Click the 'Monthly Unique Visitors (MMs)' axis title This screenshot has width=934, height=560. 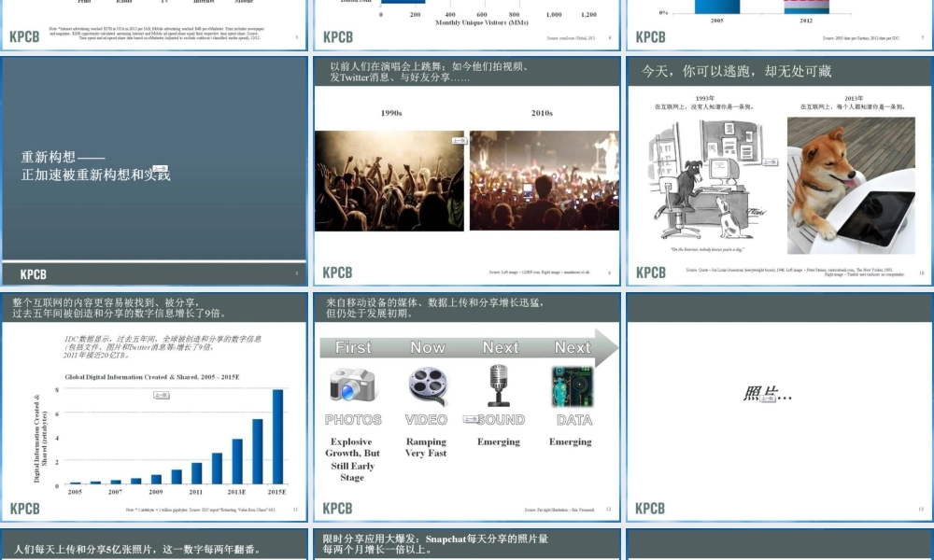point(482,22)
